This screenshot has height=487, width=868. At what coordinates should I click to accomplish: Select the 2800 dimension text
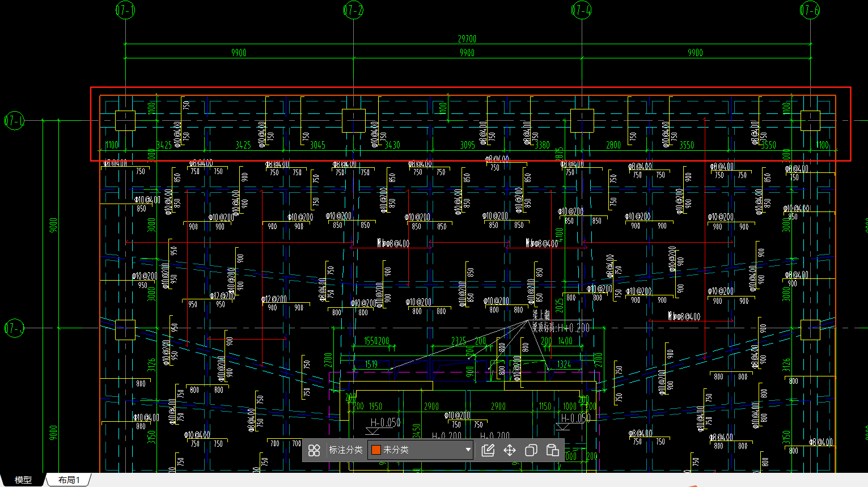[x=613, y=145]
